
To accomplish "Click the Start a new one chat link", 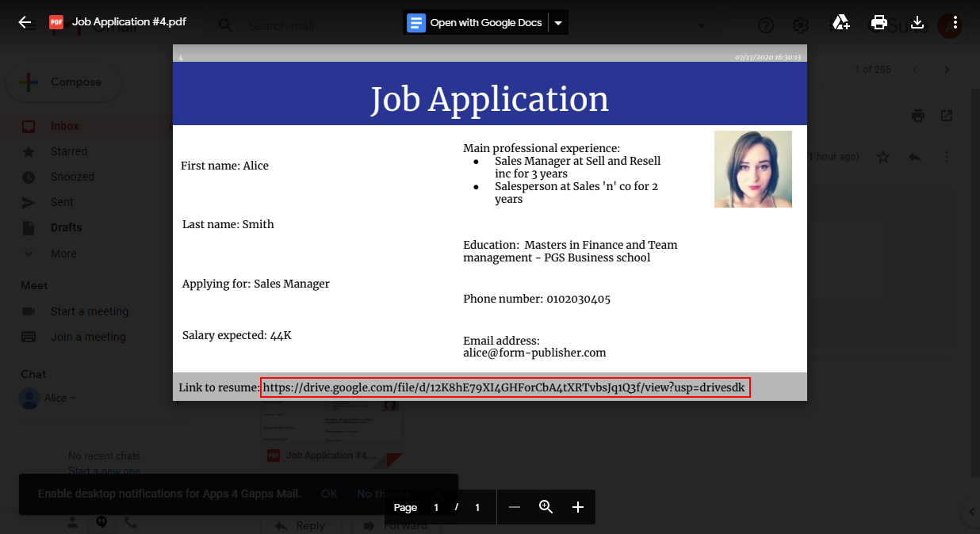I will (x=105, y=471).
